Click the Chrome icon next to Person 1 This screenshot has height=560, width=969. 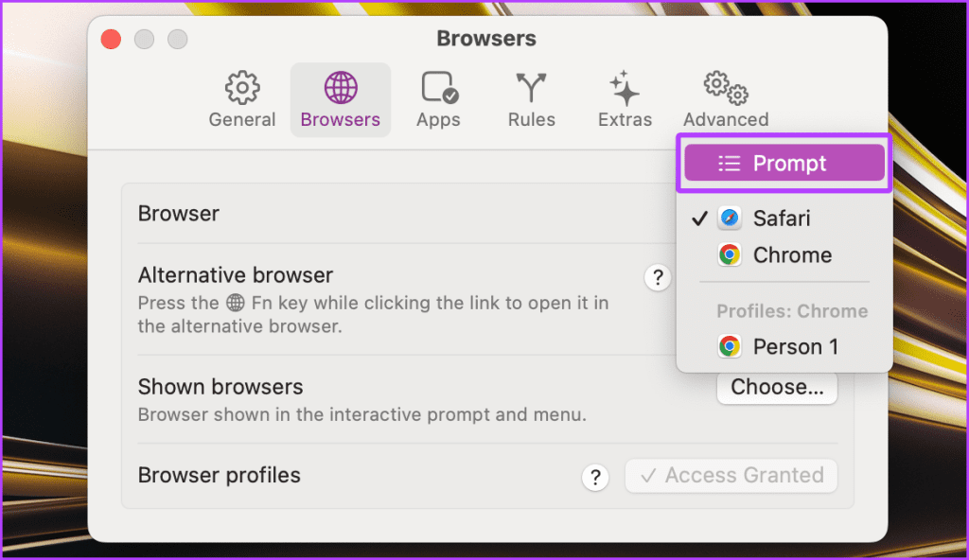pos(730,346)
